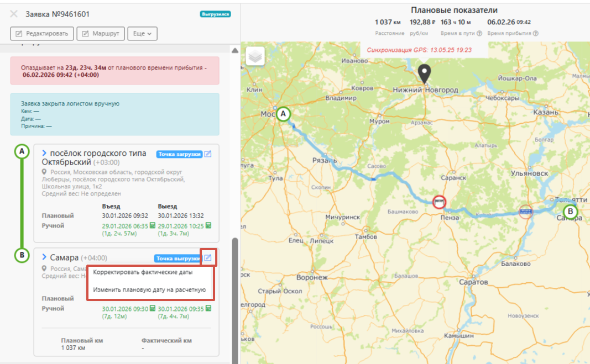This screenshot has height=364, width=590.
Task: Click the Заявка №9461601 title
Action: 57,14
